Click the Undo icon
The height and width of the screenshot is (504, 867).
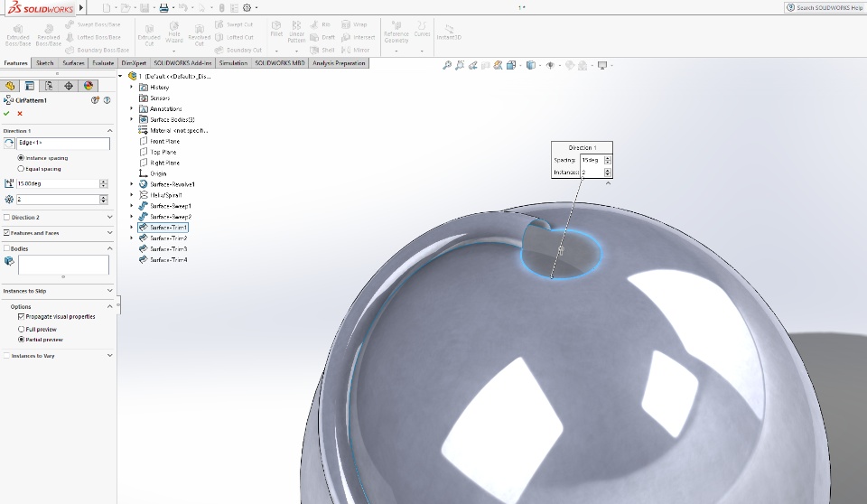tap(183, 8)
